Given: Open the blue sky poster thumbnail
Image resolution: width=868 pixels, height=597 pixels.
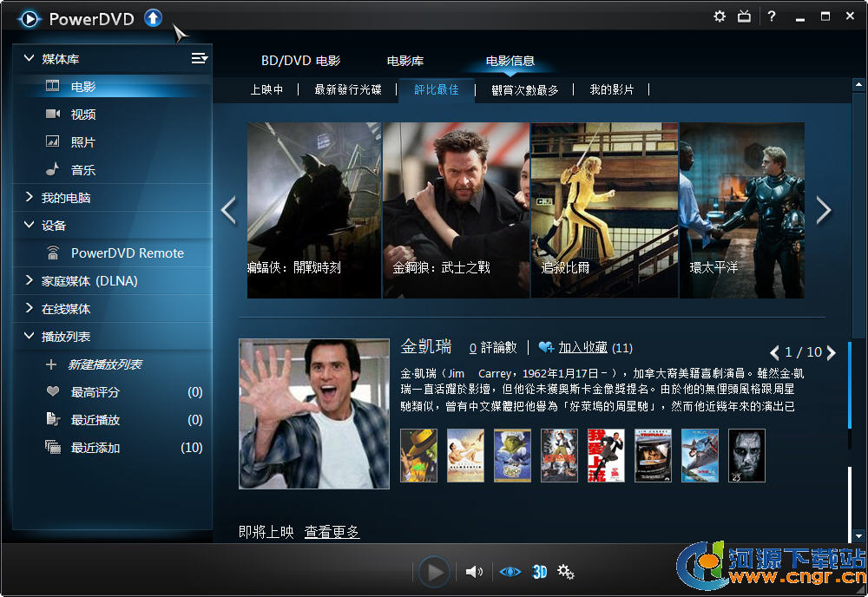Looking at the screenshot, I should (700, 456).
